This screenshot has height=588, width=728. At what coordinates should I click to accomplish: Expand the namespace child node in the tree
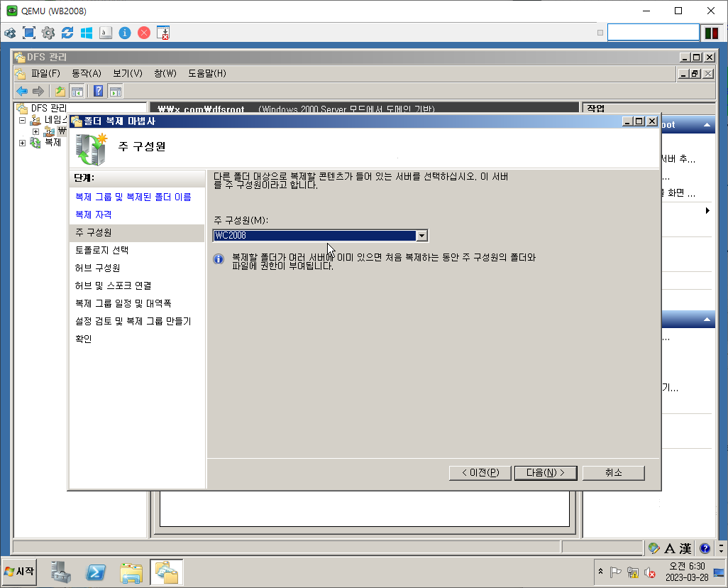[35, 131]
